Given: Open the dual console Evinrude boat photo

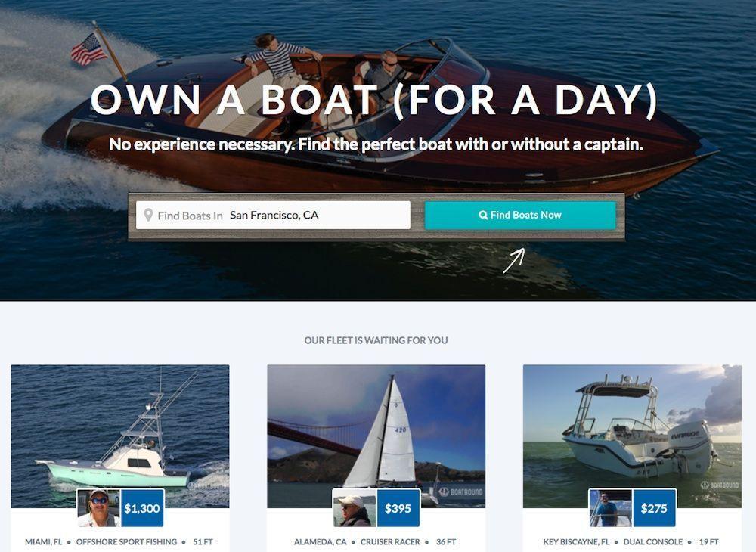Looking at the screenshot, I should [x=632, y=436].
